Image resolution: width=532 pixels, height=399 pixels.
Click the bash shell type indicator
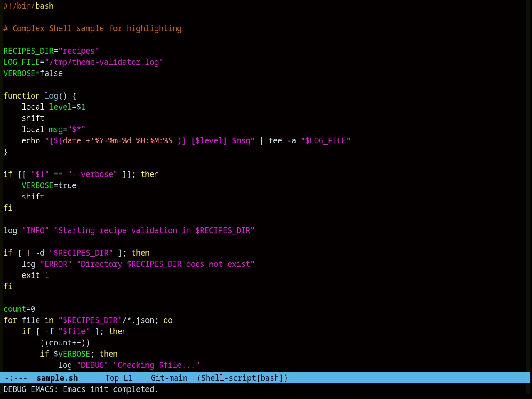tap(270, 378)
